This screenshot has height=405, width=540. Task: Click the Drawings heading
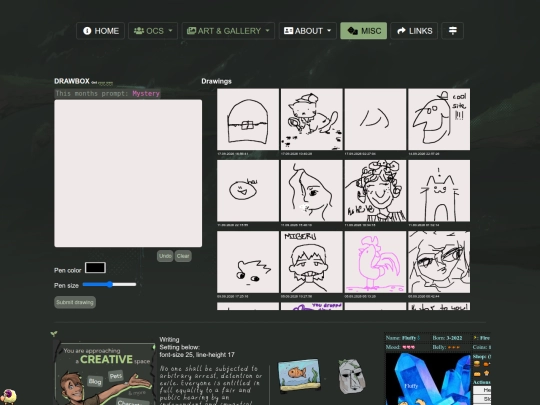[216, 81]
